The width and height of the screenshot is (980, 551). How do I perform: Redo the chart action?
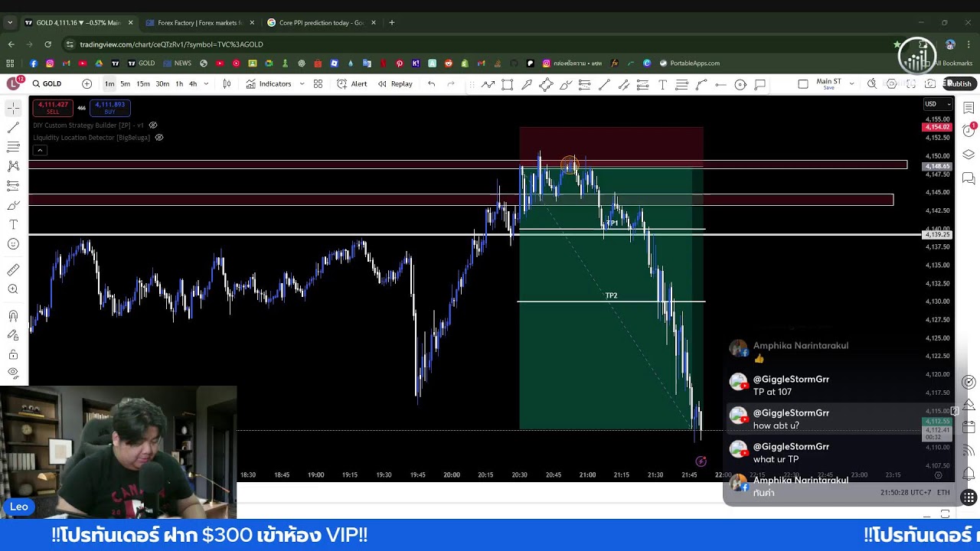pyautogui.click(x=451, y=83)
